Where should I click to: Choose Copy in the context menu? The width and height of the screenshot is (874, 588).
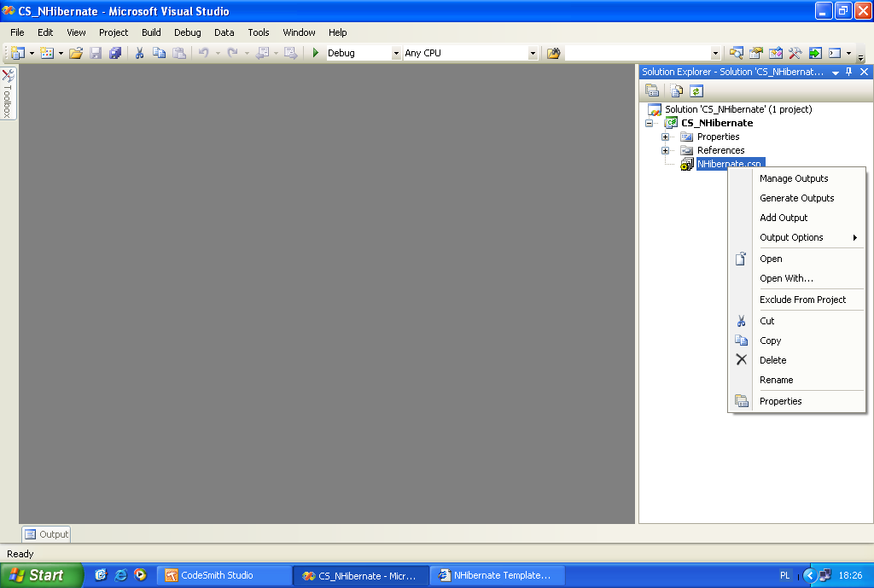(798, 341)
